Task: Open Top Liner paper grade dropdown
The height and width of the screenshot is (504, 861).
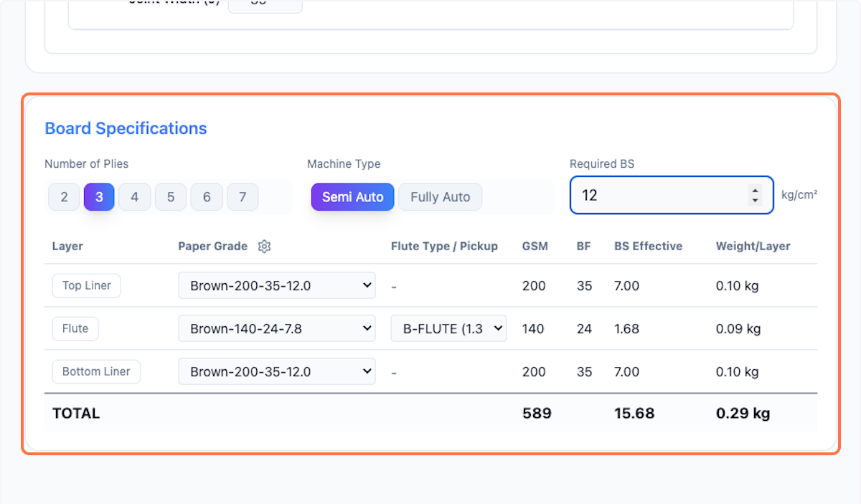Action: click(x=277, y=285)
